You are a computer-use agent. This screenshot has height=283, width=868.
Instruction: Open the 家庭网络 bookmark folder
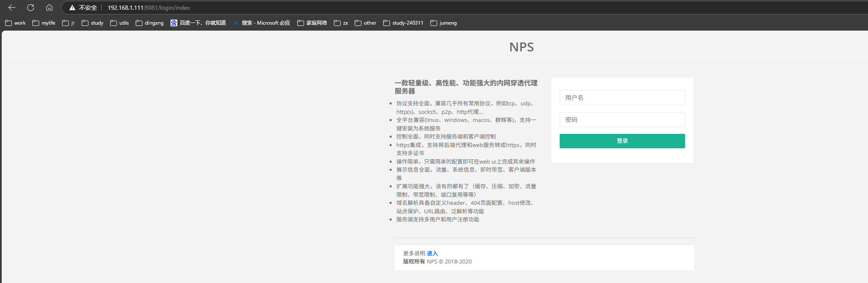coord(312,23)
